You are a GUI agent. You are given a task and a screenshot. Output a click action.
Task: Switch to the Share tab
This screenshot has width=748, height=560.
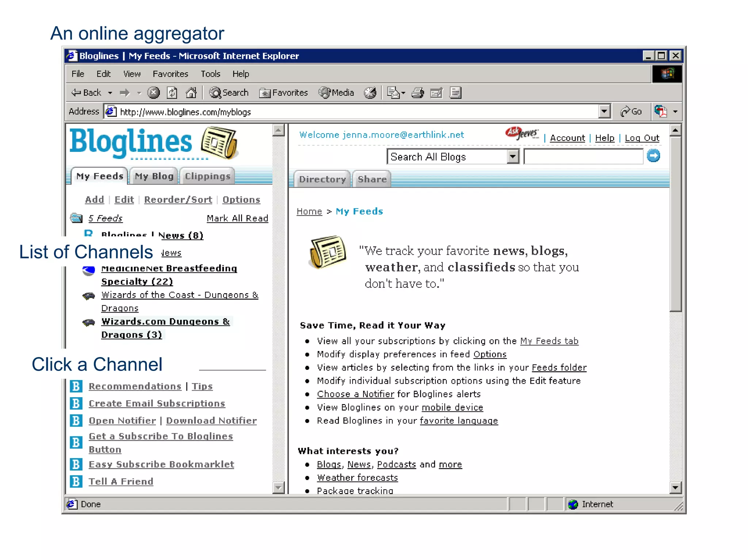point(372,179)
